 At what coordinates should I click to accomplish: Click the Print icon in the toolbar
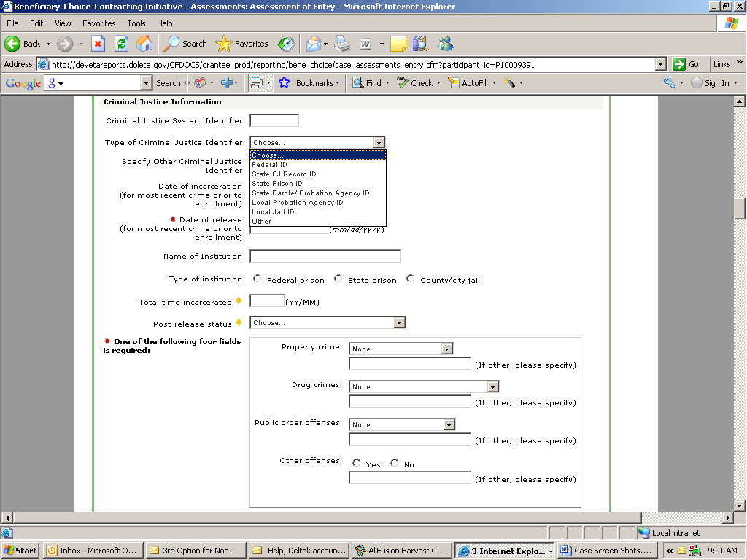pyautogui.click(x=342, y=44)
